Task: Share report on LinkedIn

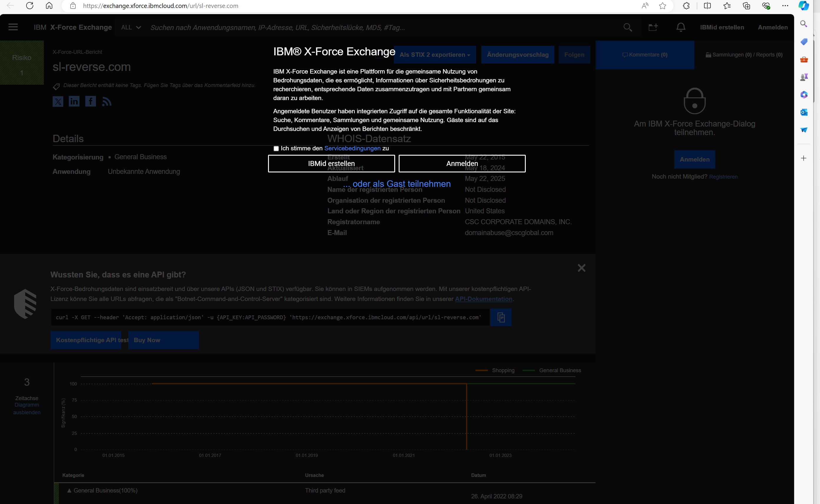Action: tap(74, 101)
